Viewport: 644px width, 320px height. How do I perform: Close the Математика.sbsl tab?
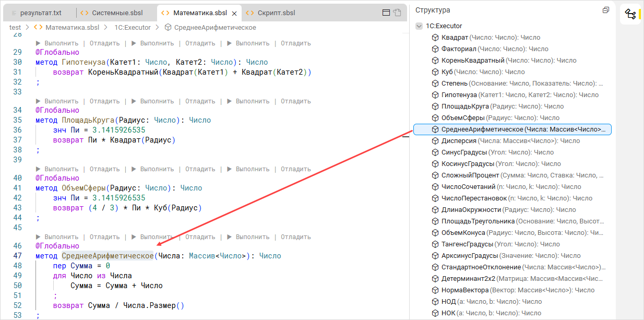(234, 13)
